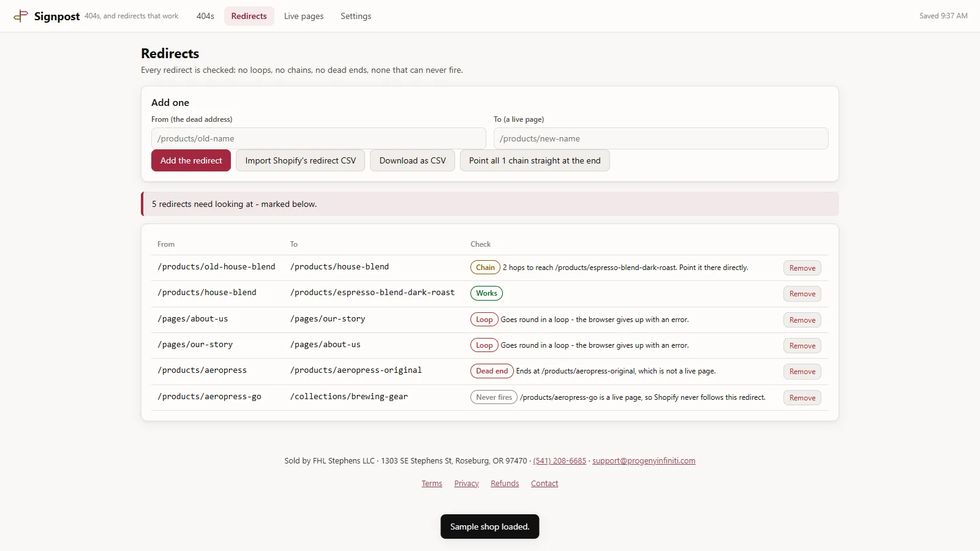Call the (541) 208-6685 phone link
Screen dimensions: 980x551
click(x=559, y=461)
